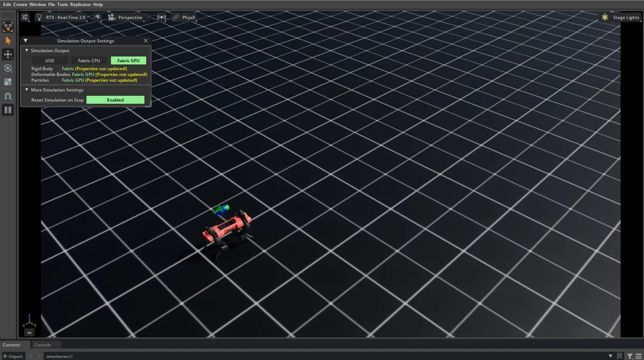Click the blue-green transform gizmo above robot

click(221, 209)
